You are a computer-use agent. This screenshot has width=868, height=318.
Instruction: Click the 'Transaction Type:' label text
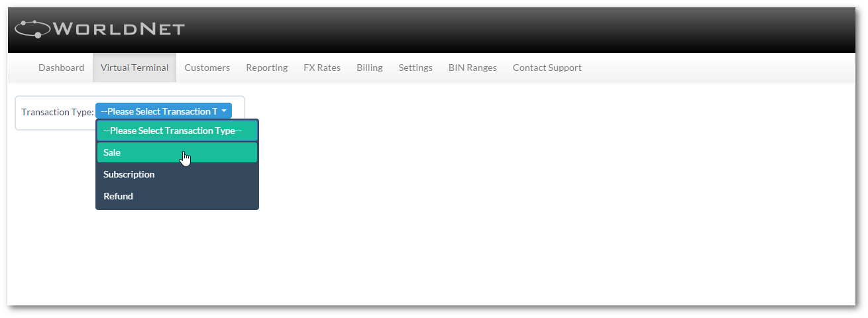(58, 112)
